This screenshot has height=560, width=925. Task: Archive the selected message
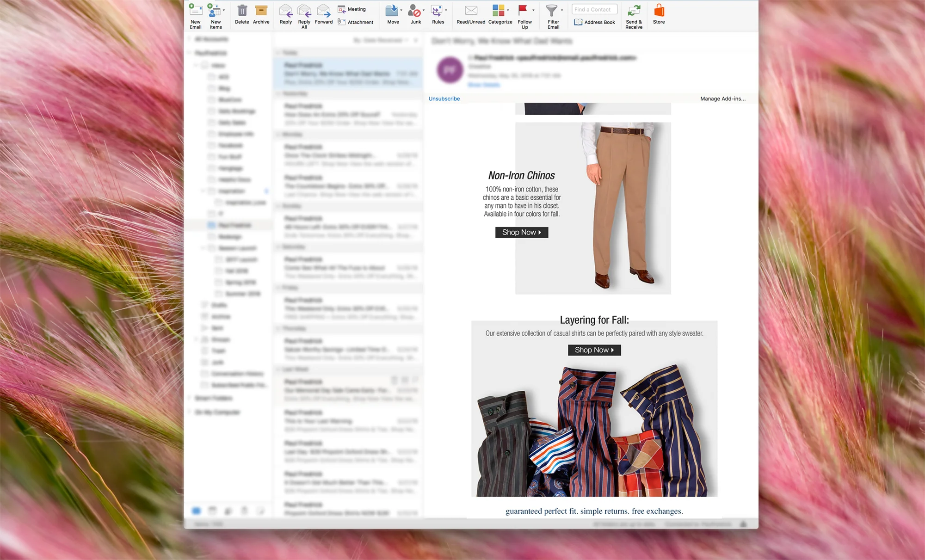pyautogui.click(x=261, y=14)
